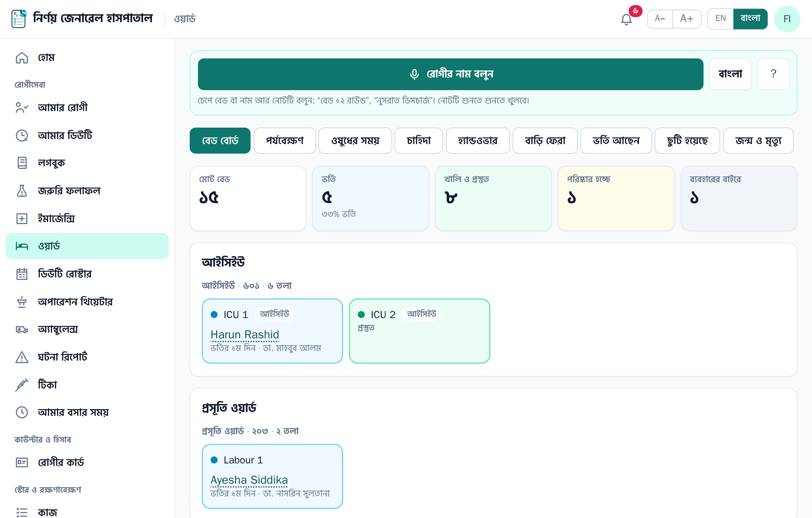Click the আমার বসার সময় clock icon

coord(22,412)
